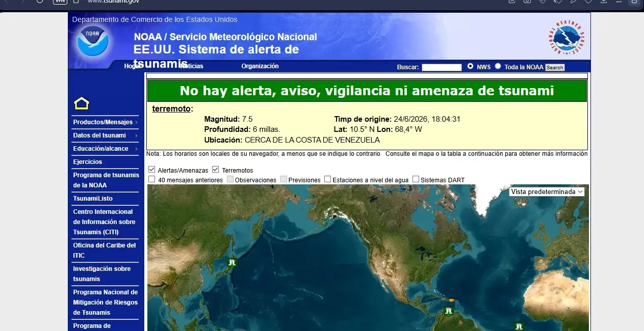The height and width of the screenshot is (331, 644).
Task: Go to the yellow home icon in sidebar
Action: click(82, 103)
